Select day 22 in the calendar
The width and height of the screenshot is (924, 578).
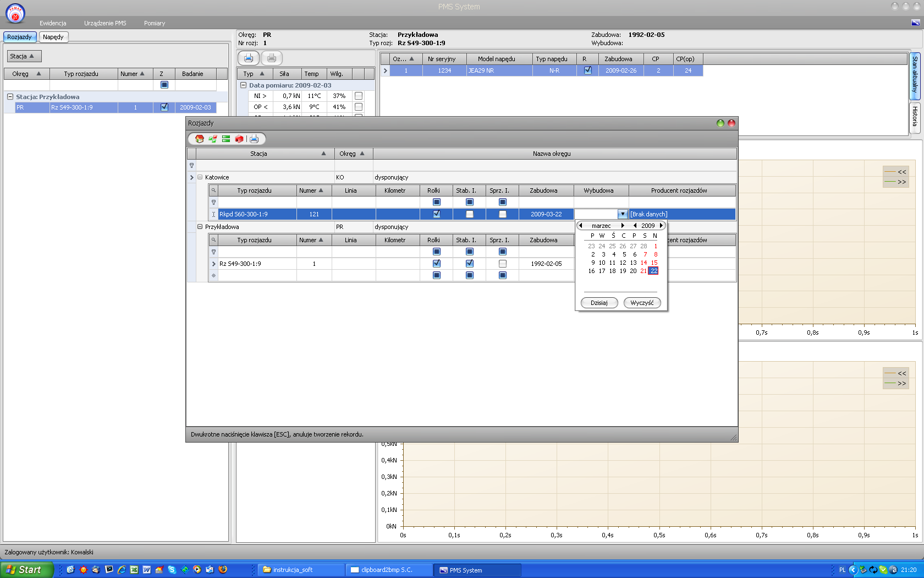click(x=653, y=271)
